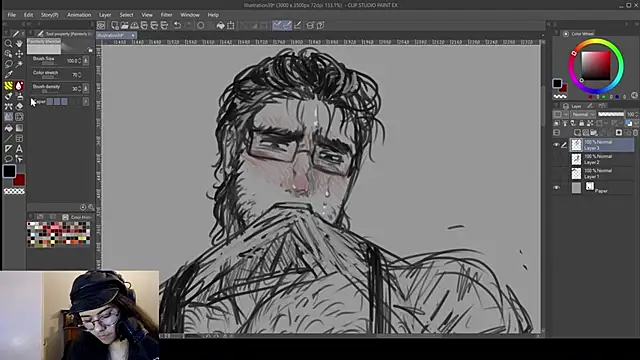
Task: Open the Window menu
Action: 190,15
